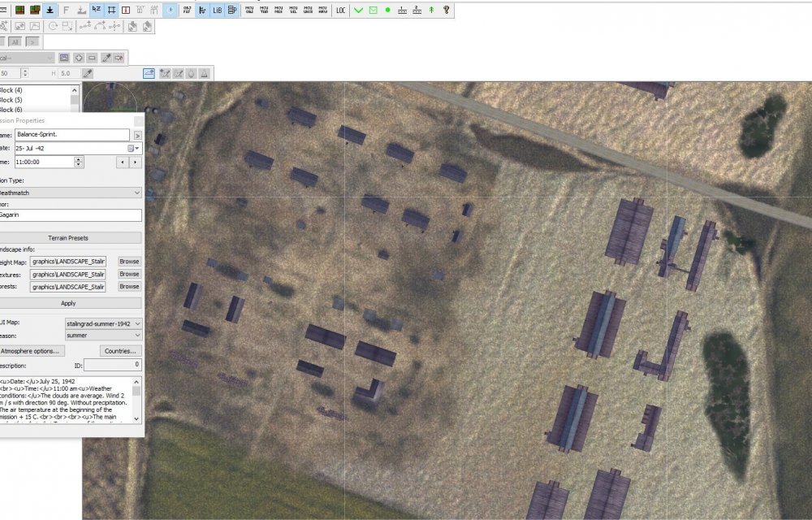
Task: Select Block (4) in the list
Action: (x=11, y=90)
